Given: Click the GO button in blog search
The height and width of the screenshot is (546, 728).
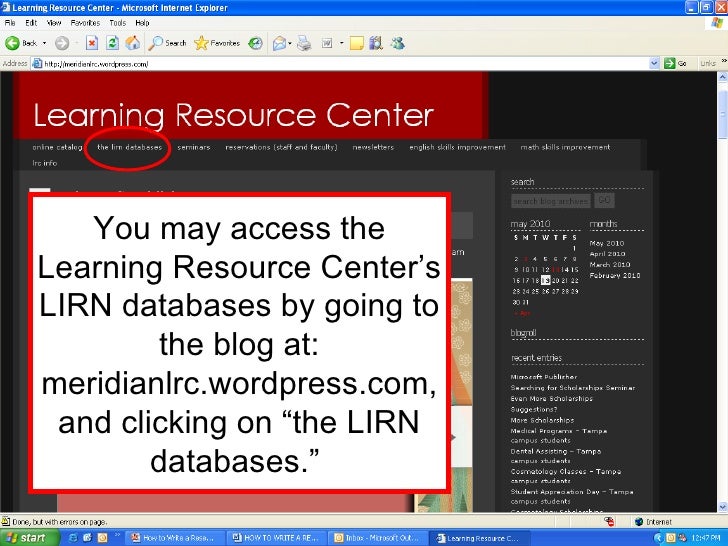Looking at the screenshot, I should 604,200.
